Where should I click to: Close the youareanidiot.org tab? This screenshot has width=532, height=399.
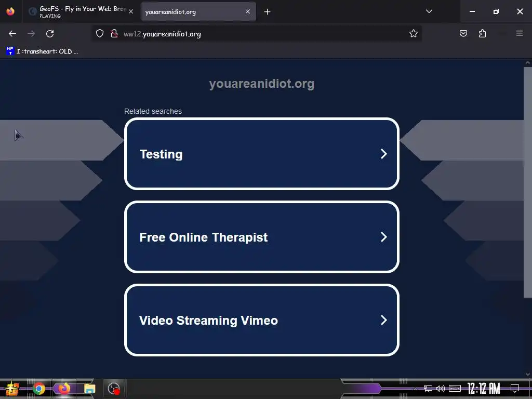click(x=248, y=11)
